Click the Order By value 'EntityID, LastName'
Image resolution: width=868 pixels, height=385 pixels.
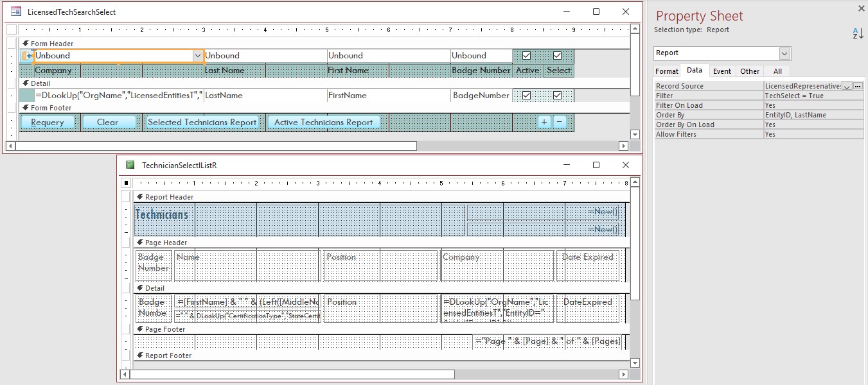click(813, 115)
